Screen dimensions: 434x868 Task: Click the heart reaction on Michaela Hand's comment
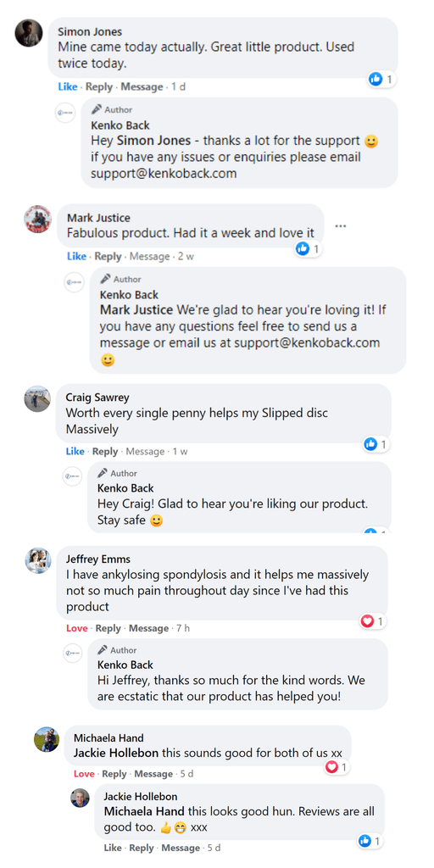[331, 767]
